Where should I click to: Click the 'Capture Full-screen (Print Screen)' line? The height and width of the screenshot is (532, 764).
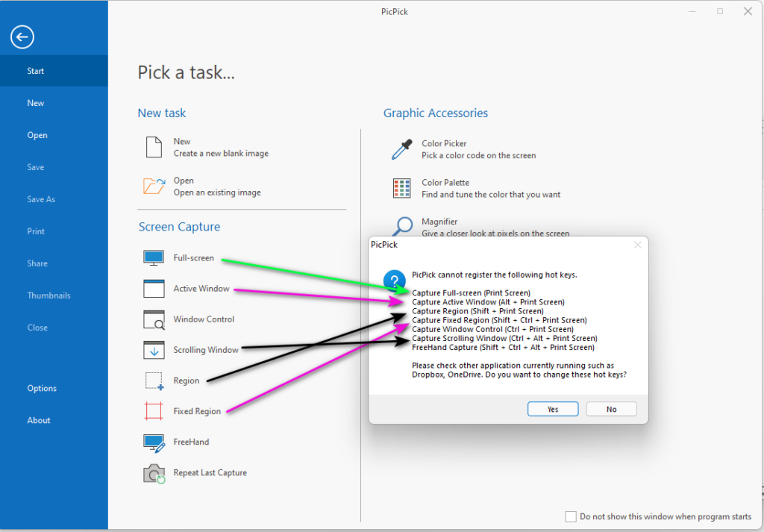[471, 292]
